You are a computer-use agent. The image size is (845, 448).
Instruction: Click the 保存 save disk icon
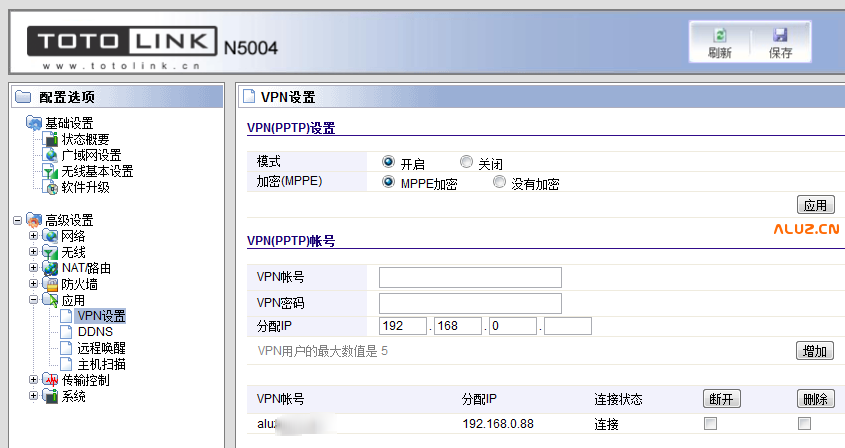780,35
